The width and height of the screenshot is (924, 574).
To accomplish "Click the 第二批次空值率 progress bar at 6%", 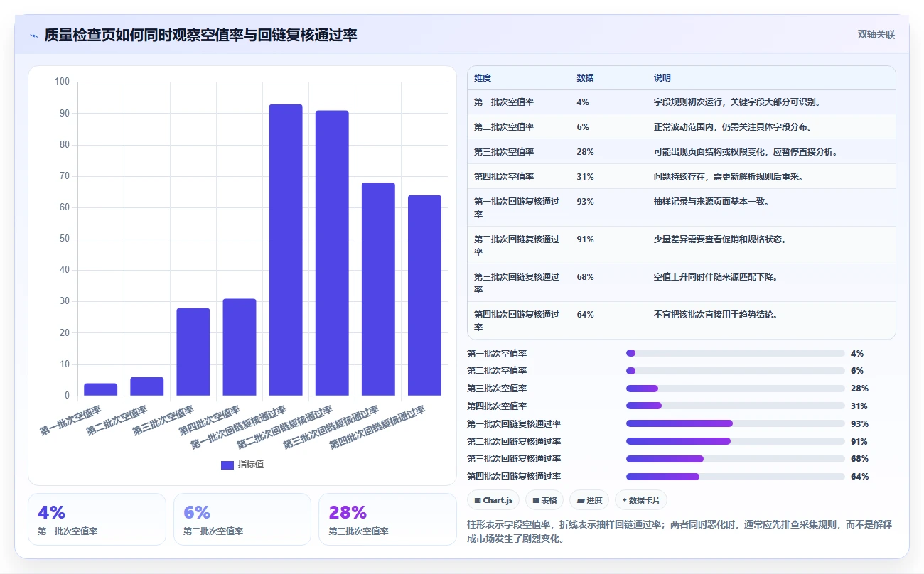I will point(736,371).
